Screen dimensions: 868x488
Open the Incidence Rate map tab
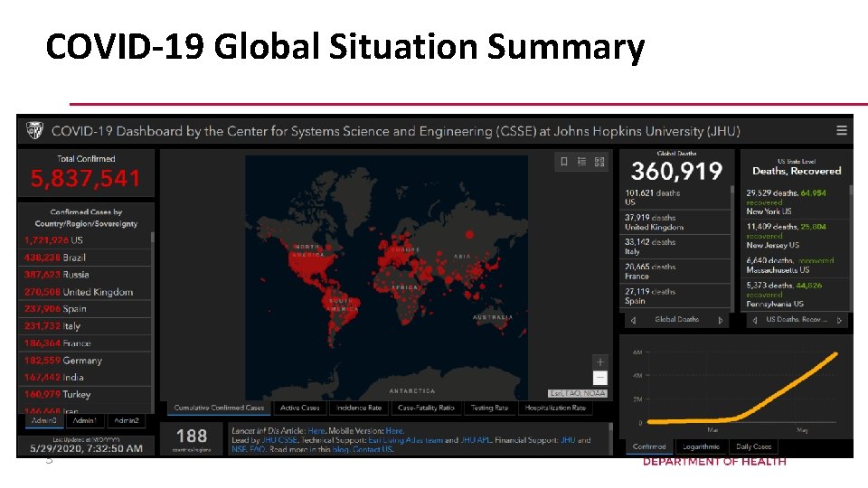359,408
